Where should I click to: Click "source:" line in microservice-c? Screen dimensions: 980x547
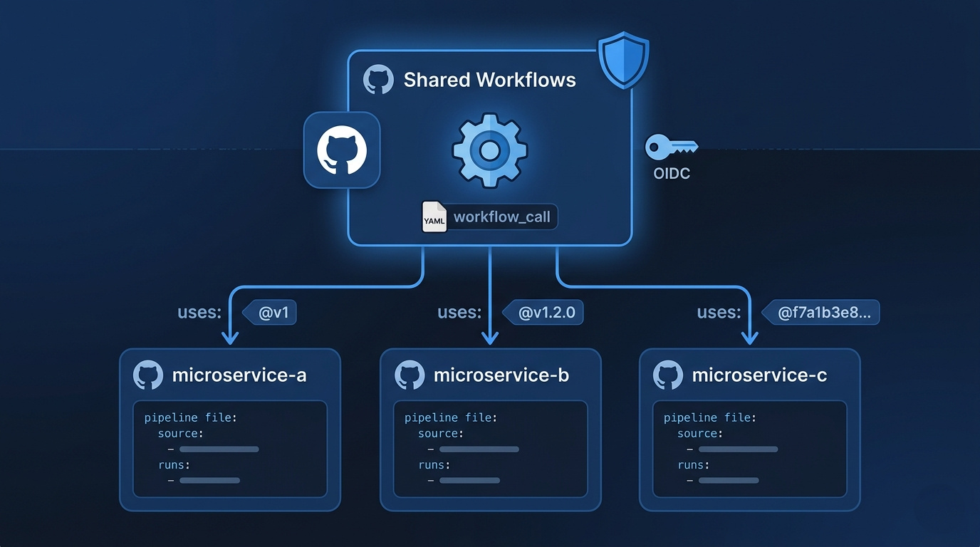(701, 434)
